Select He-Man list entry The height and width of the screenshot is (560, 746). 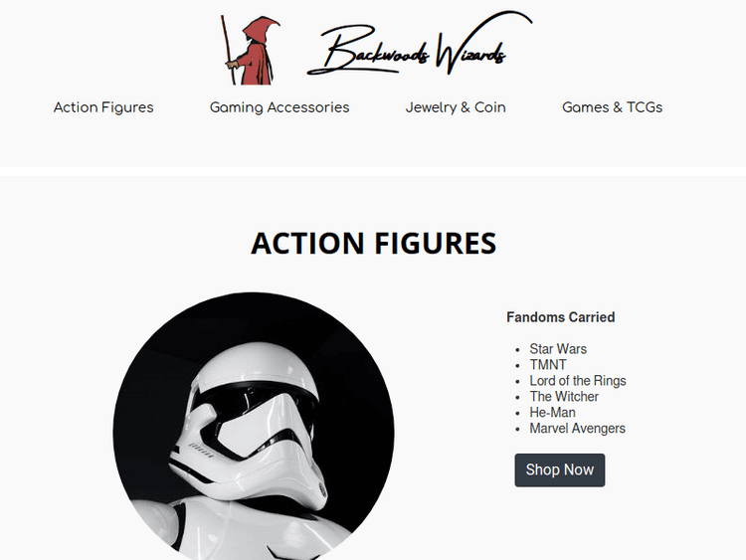[x=552, y=412]
